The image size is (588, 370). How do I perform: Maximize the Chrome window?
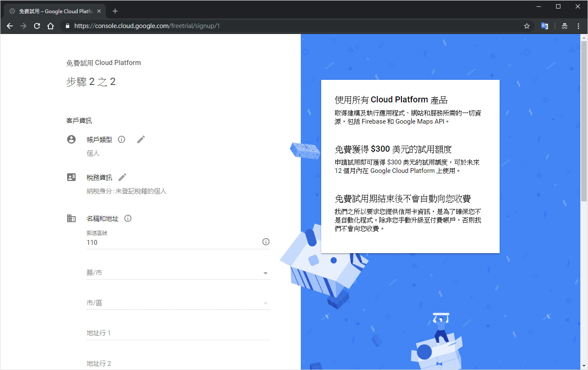point(558,6)
